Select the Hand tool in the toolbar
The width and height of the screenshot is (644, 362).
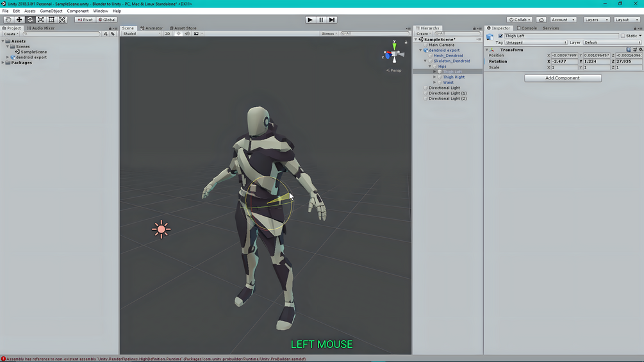[x=8, y=20]
